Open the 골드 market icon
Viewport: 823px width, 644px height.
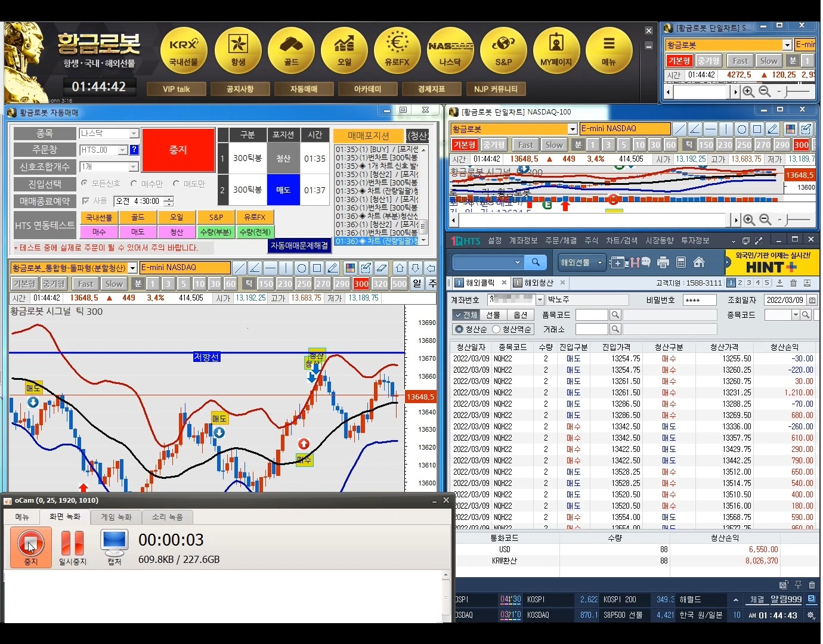[291, 51]
